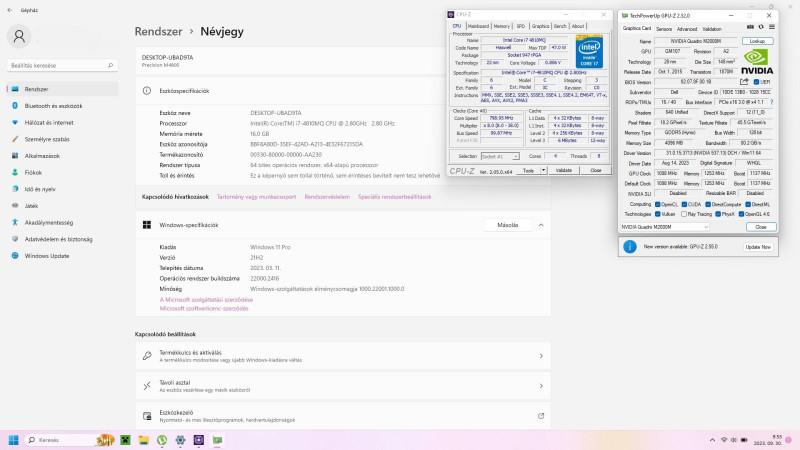Screen dimensions: 800x450
Task: Open the uTorrent taskbar icon
Action: pyautogui.click(x=162, y=440)
